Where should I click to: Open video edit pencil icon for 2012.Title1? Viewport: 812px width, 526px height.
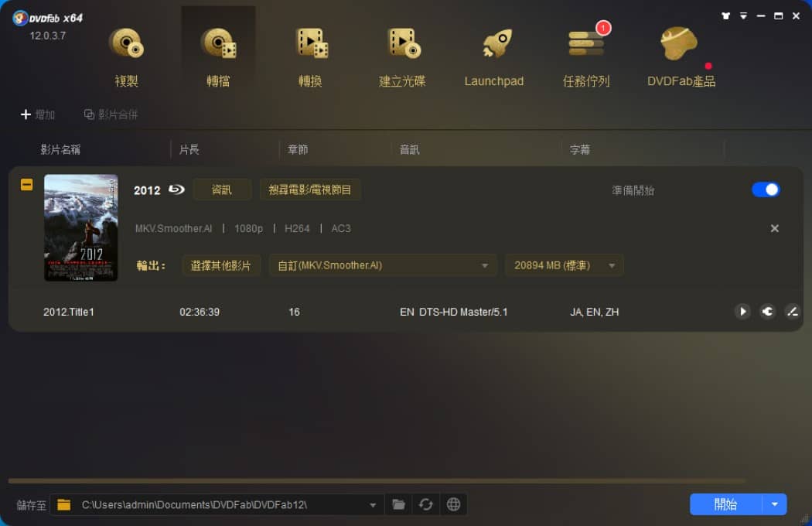coord(793,312)
